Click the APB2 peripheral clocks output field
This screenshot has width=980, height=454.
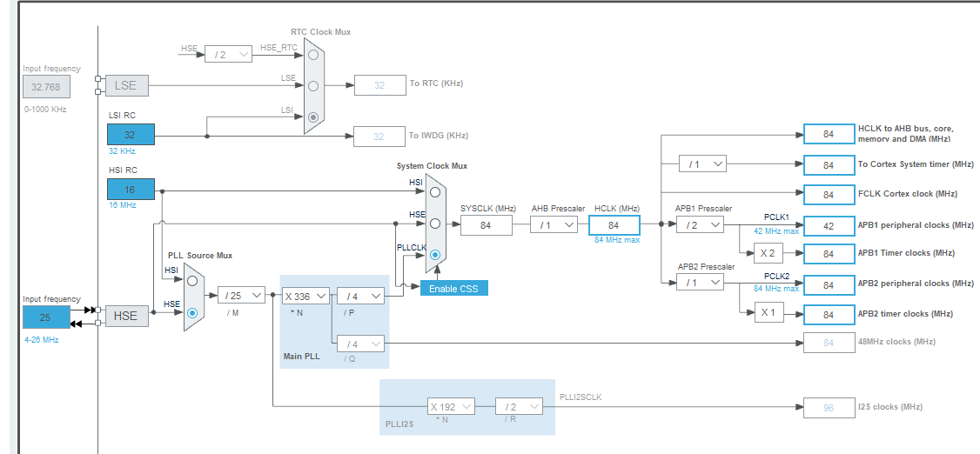click(x=829, y=284)
